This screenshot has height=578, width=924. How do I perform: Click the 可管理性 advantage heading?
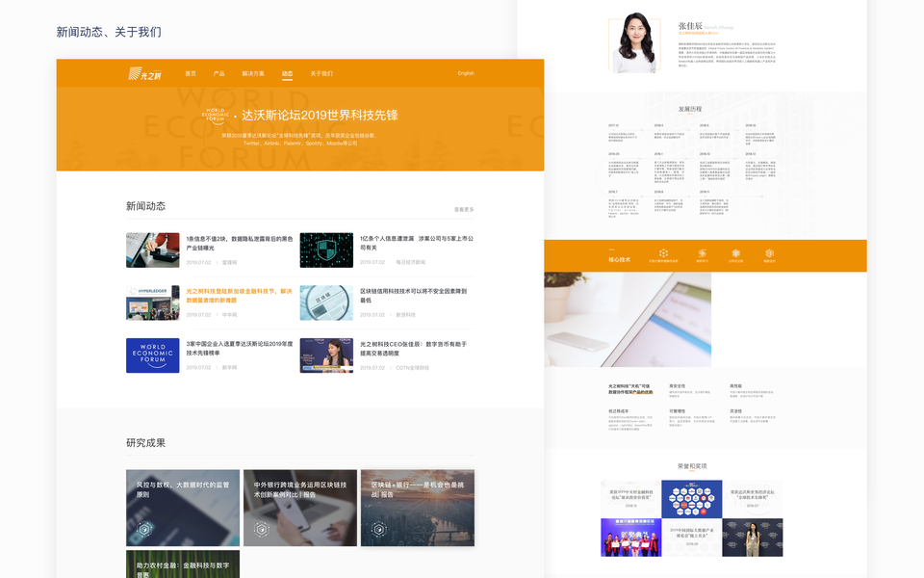click(677, 411)
